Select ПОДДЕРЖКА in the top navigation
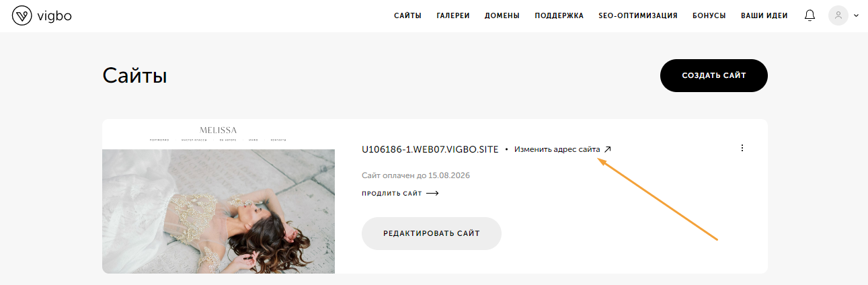868x285 pixels. tap(559, 15)
